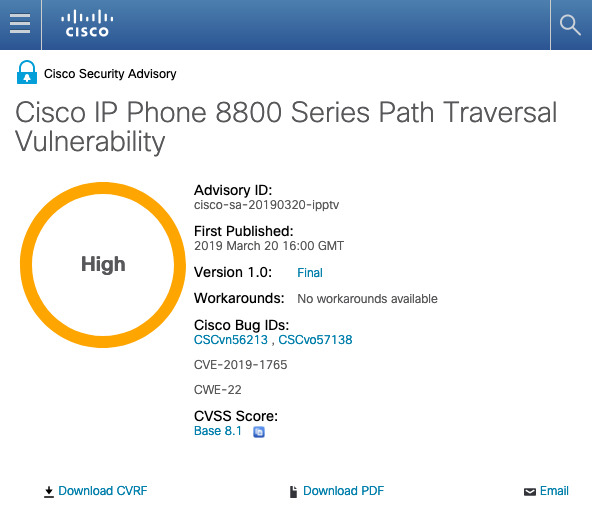The image size is (592, 508).
Task: Open the hamburger navigation menu
Action: pyautogui.click(x=20, y=24)
